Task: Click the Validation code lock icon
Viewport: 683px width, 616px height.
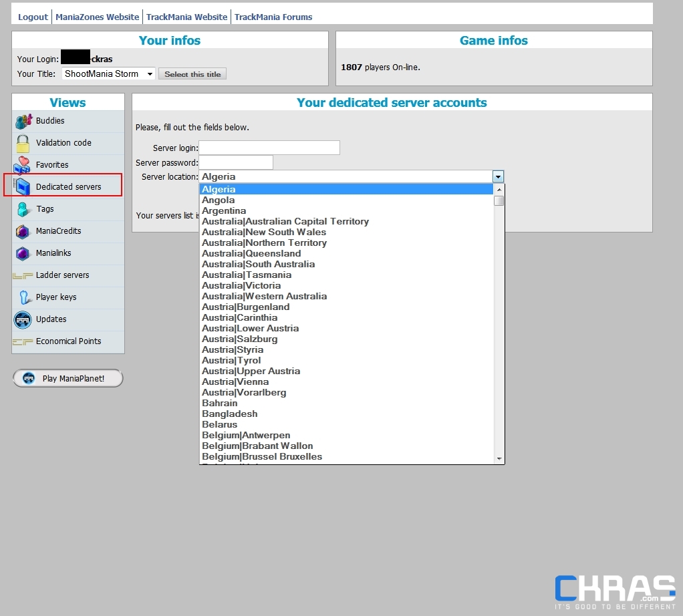Action: [x=23, y=143]
